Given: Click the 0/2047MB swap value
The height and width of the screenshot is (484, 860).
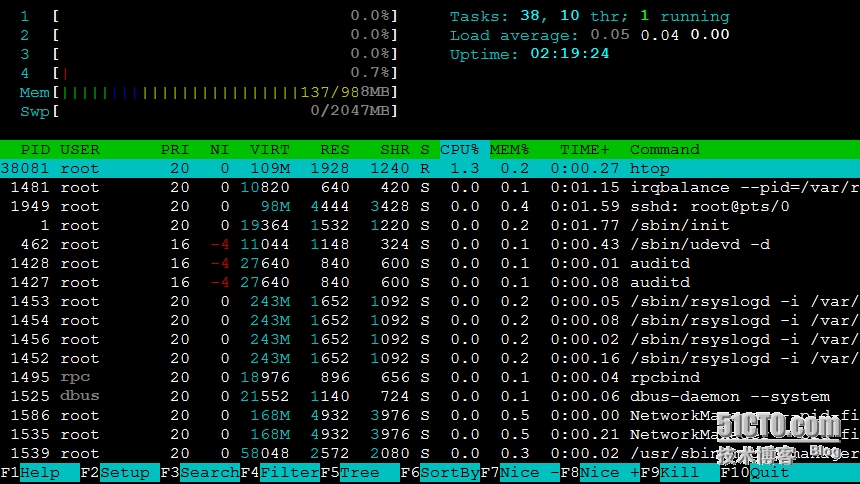Looking at the screenshot, I should pos(350,111).
